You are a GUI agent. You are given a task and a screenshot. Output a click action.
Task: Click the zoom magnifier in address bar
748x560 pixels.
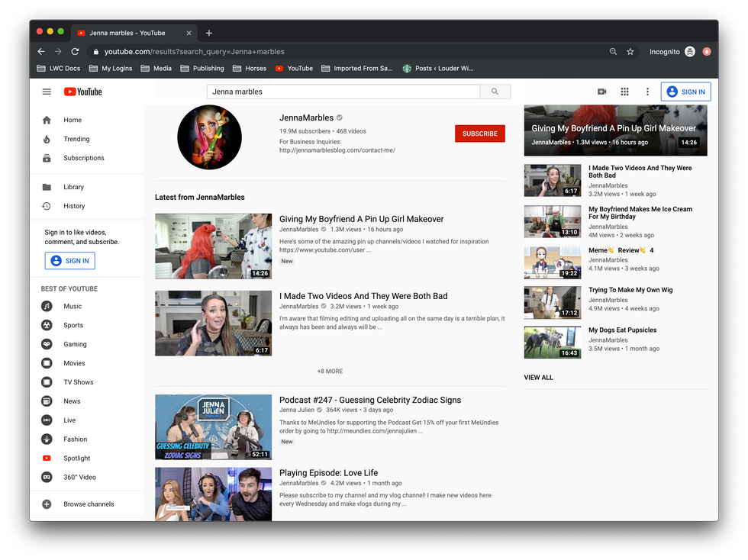(x=613, y=52)
